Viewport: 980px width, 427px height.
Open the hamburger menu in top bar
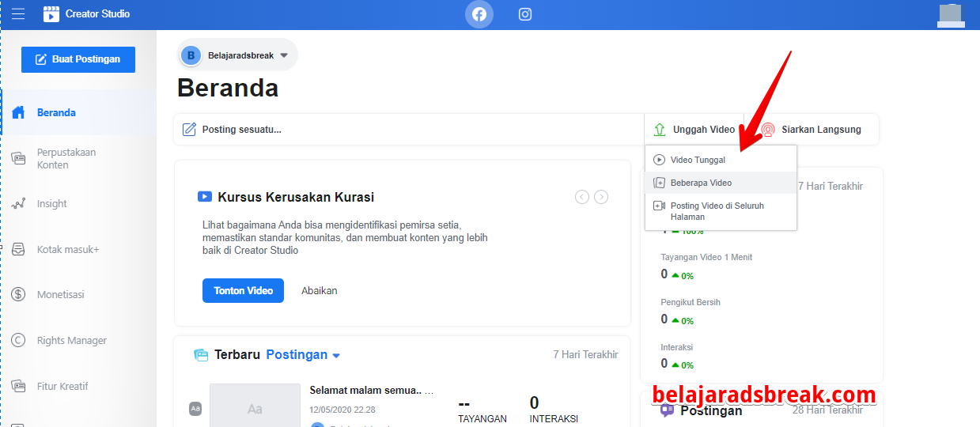17,13
